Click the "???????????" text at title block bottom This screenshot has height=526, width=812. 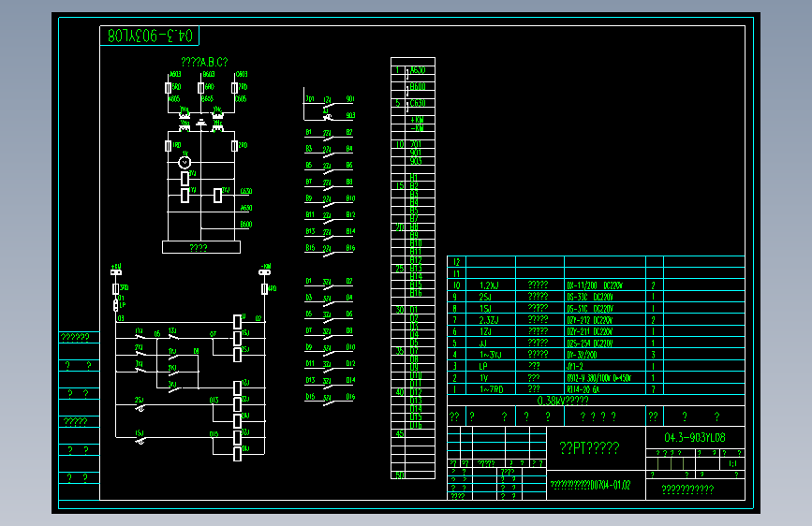click(x=687, y=489)
